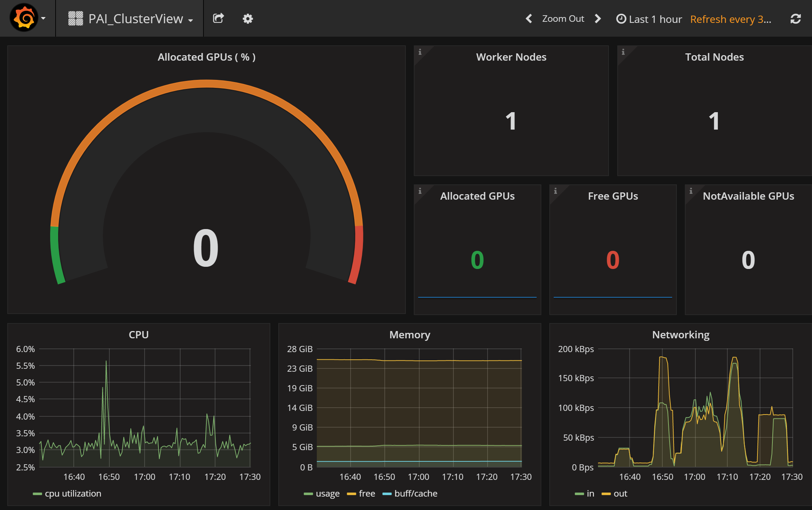Image resolution: width=812 pixels, height=510 pixels.
Task: Toggle cpu utilization series in legend
Action: [x=73, y=494]
